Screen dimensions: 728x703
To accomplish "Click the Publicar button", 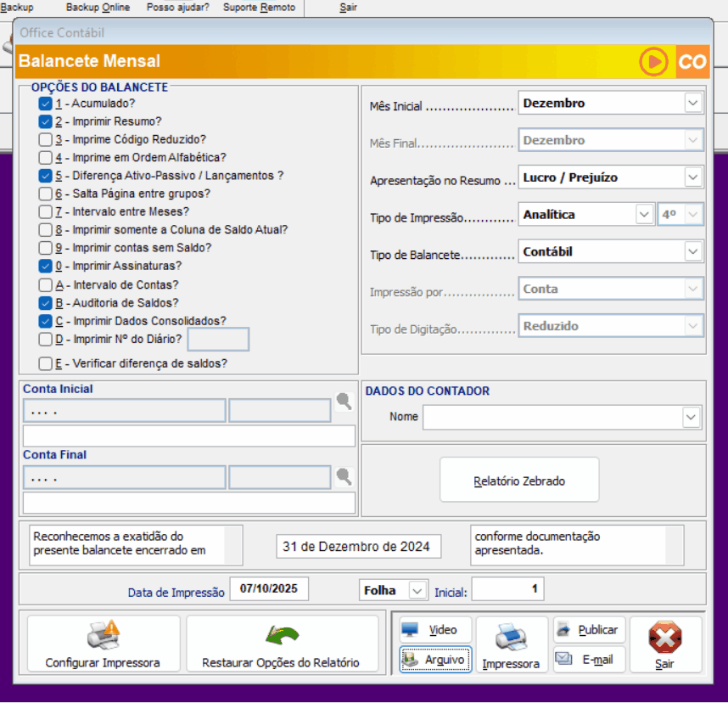I will (x=590, y=630).
